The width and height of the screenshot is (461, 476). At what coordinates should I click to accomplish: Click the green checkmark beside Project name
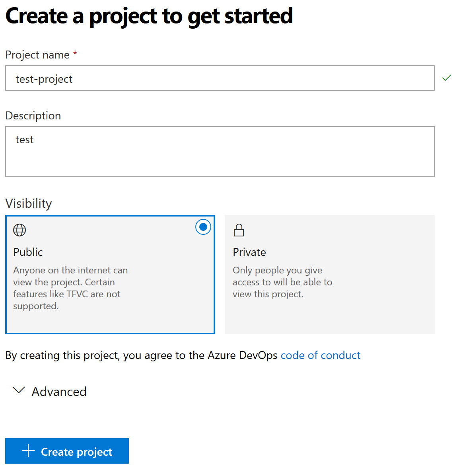click(x=447, y=78)
